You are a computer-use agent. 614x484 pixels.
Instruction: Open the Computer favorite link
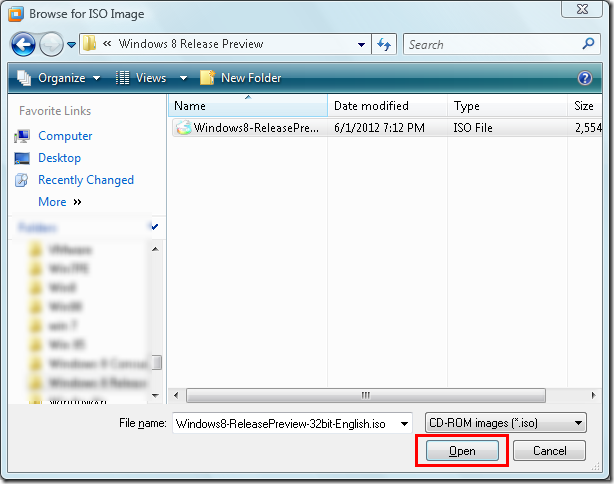tap(65, 136)
